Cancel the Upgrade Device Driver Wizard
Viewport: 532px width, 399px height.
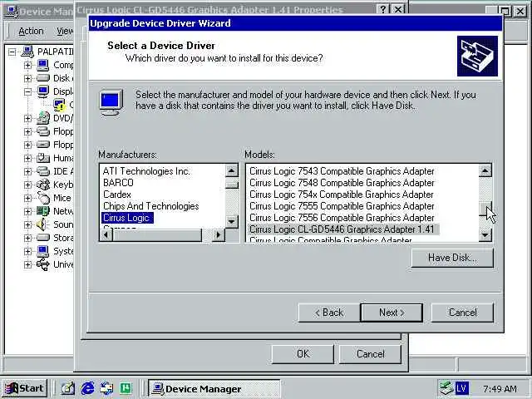pos(462,313)
